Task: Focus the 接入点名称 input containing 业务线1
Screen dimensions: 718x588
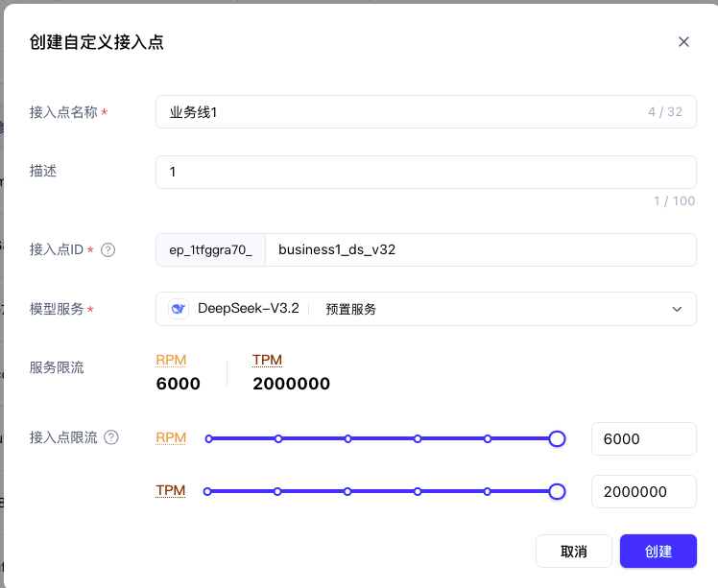Action: (x=403, y=112)
